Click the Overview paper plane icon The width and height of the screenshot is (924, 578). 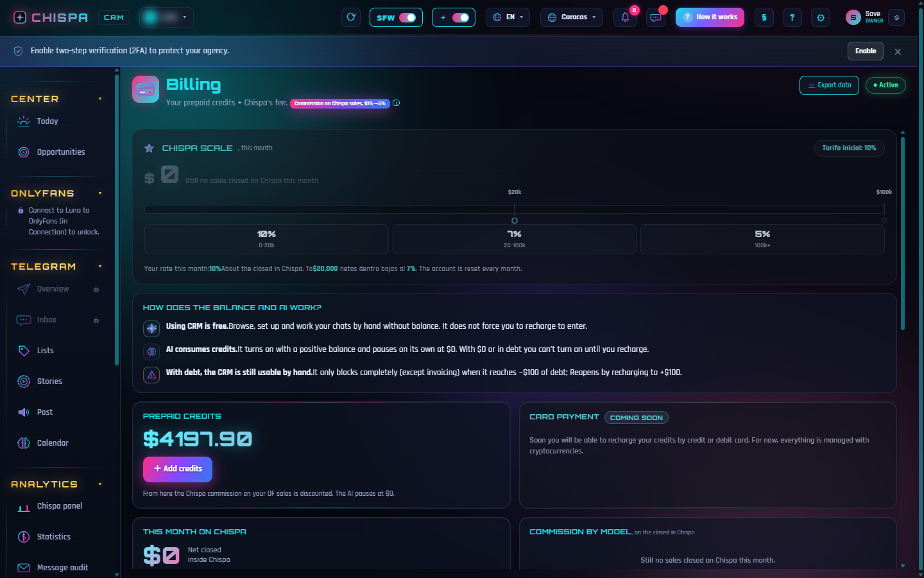point(24,289)
